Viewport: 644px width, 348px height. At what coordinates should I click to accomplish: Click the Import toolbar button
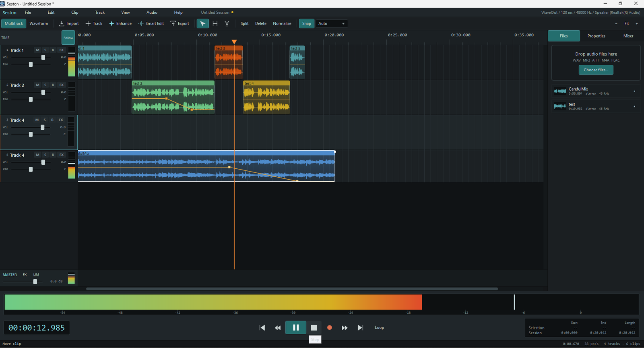69,23
